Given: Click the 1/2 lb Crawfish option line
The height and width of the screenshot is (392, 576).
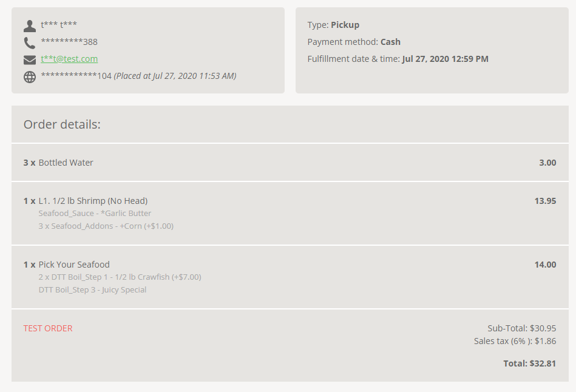Looking at the screenshot, I should 120,277.
